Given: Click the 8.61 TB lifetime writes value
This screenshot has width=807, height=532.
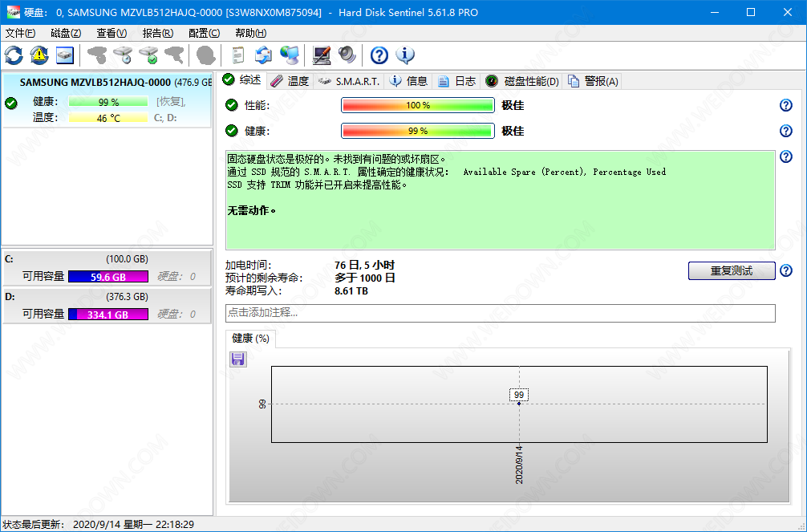Looking at the screenshot, I should tap(351, 290).
